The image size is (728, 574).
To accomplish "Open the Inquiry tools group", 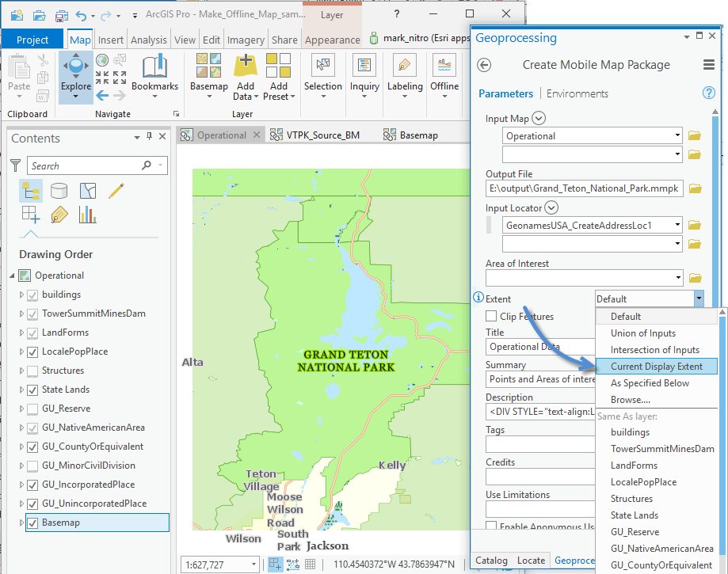I will [x=364, y=75].
